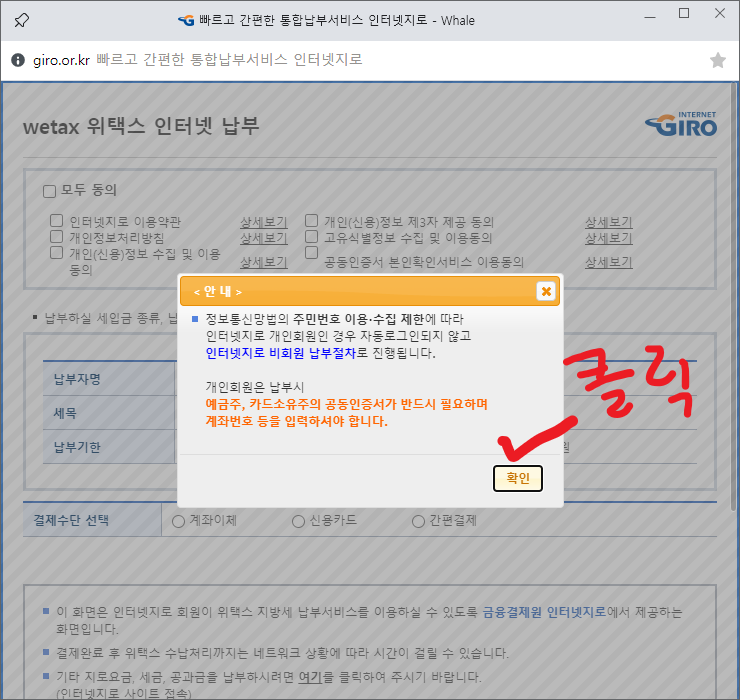Select the 간편결제 payment option
This screenshot has height=700, width=740.
click(x=418, y=521)
